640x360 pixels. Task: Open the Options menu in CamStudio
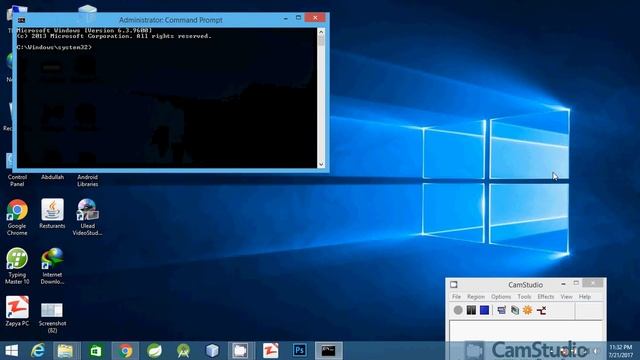[x=501, y=297]
